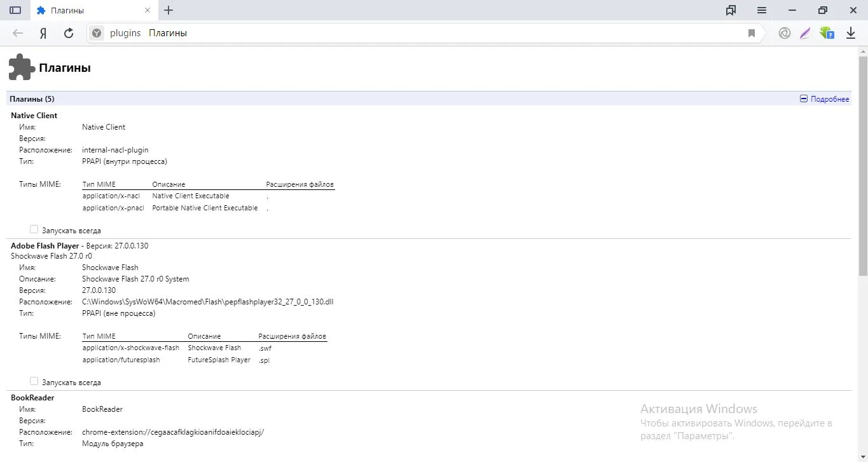Viewport: 868px width, 462px height.
Task: Reload the plugins page
Action: 69,33
